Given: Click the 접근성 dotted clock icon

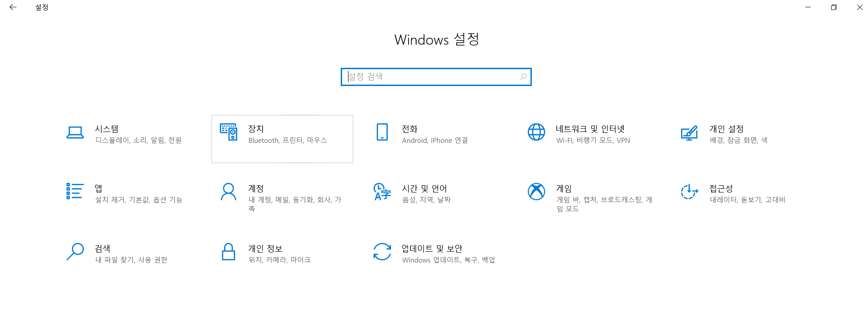Looking at the screenshot, I should point(689,192).
